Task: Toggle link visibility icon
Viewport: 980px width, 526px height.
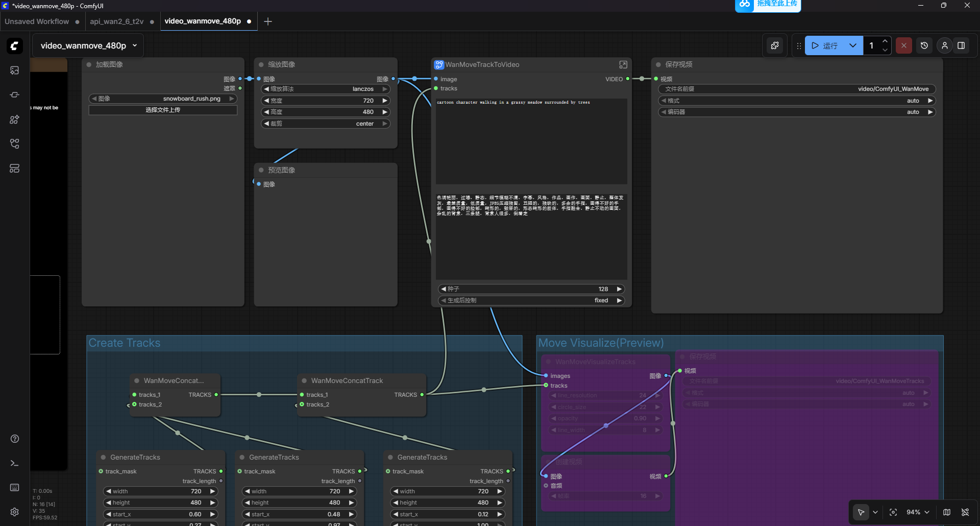Action: point(965,512)
